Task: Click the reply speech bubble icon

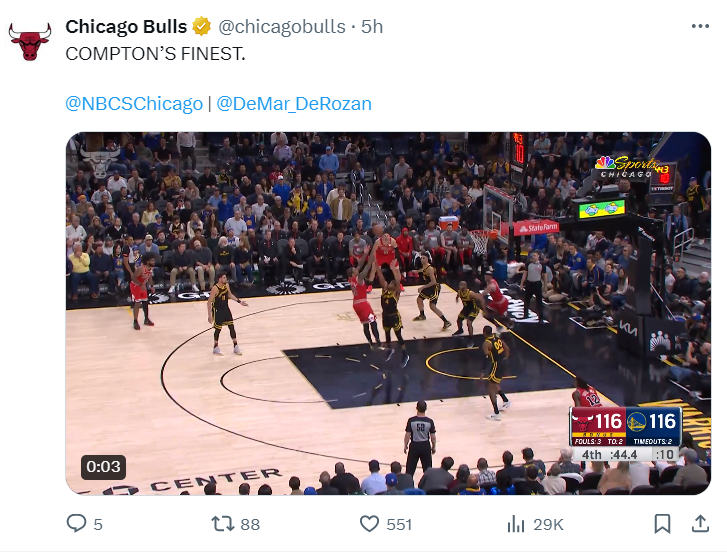Action: click(76, 523)
